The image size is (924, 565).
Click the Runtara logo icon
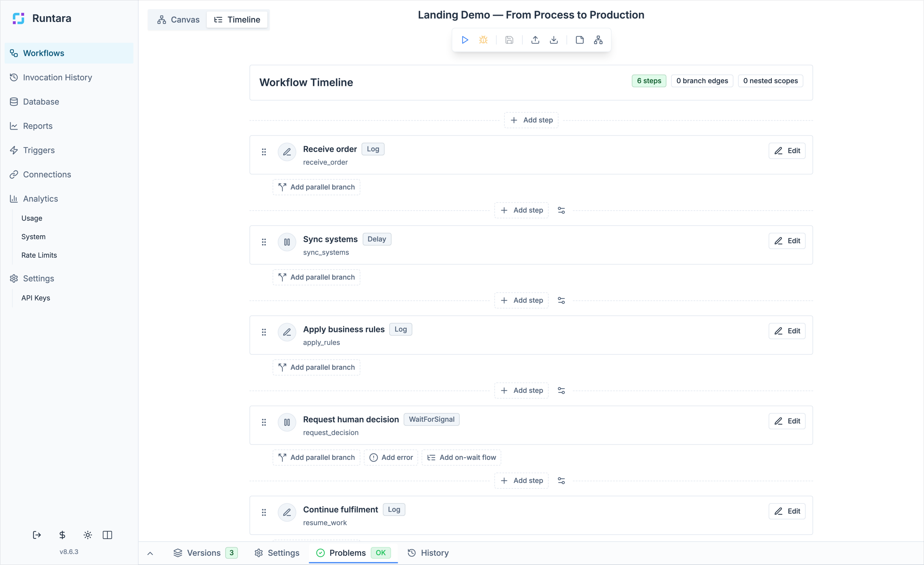coord(18,18)
